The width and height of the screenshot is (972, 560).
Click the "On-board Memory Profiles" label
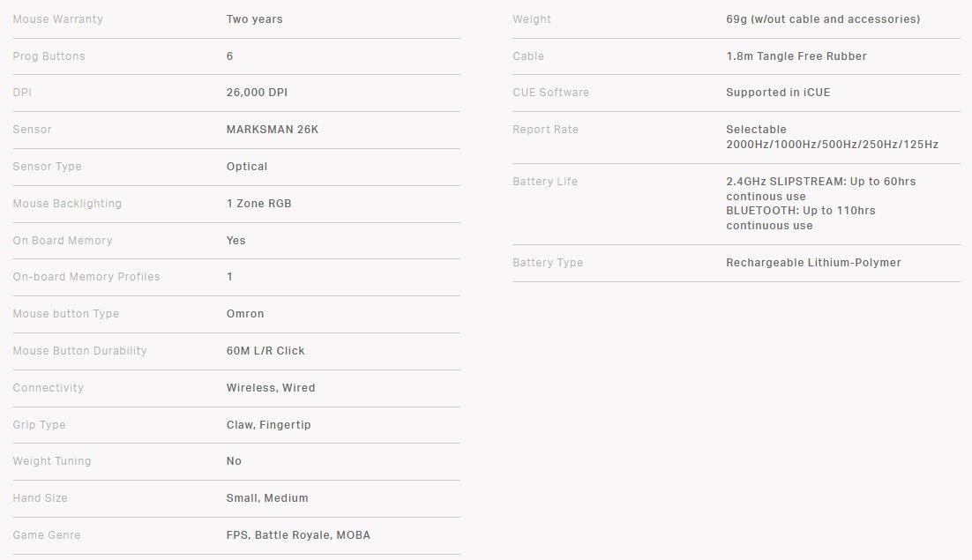pyautogui.click(x=86, y=277)
